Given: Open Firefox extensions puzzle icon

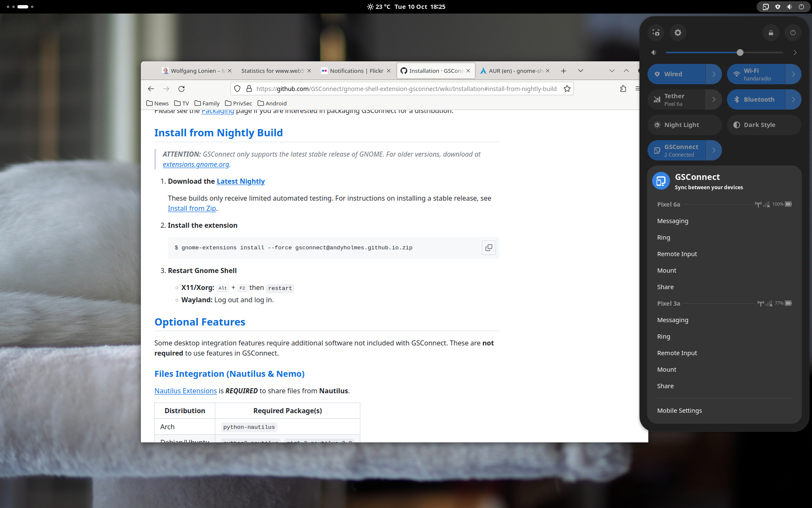Looking at the screenshot, I should tap(623, 88).
